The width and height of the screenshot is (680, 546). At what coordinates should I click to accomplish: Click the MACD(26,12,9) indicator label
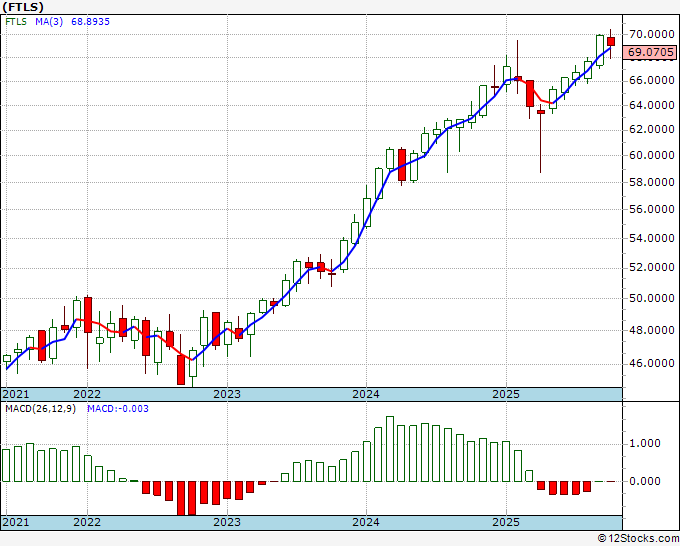tap(40, 409)
